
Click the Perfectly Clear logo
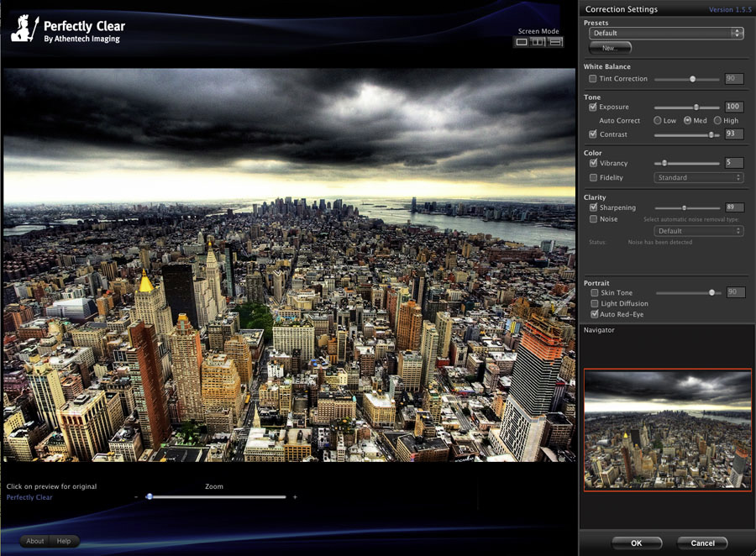(x=66, y=31)
